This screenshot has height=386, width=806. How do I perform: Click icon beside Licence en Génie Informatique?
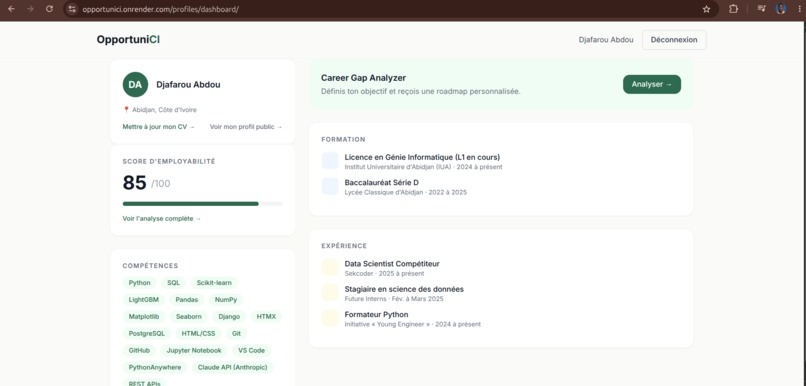point(330,160)
